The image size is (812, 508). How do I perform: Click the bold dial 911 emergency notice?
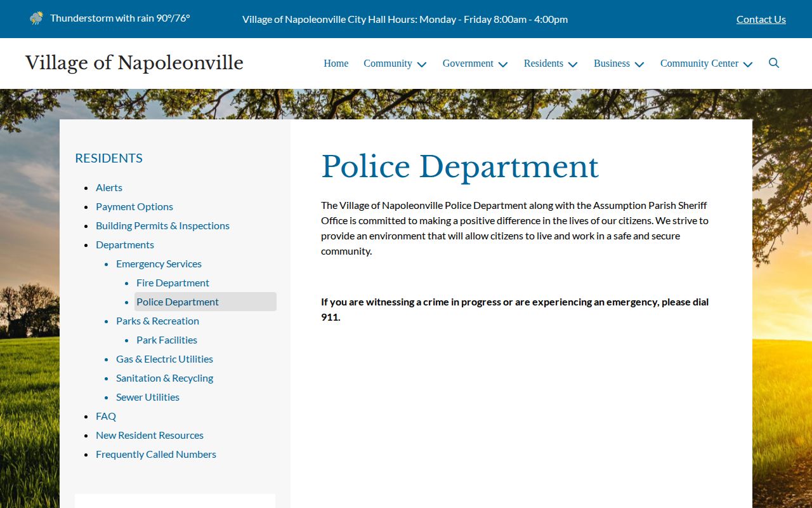click(514, 309)
